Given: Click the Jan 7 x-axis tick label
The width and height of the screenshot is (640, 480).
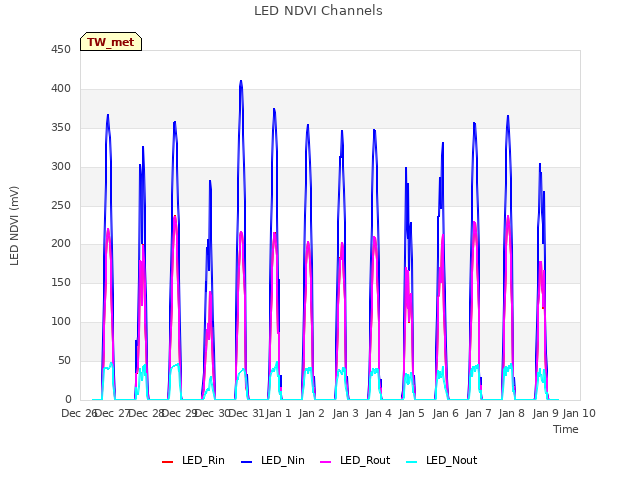Looking at the screenshot, I should pyautogui.click(x=478, y=413).
